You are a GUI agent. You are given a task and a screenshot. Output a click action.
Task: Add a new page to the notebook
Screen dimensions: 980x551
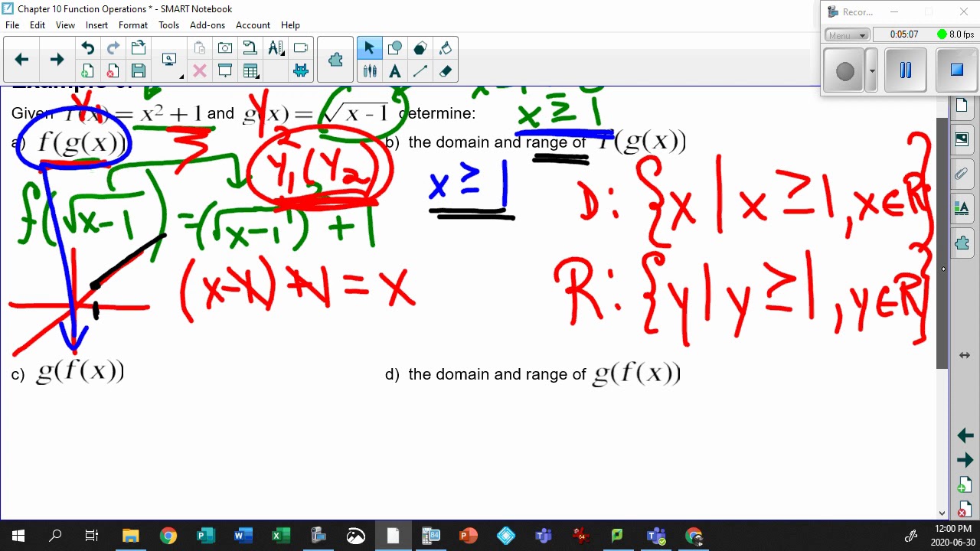coord(87,71)
